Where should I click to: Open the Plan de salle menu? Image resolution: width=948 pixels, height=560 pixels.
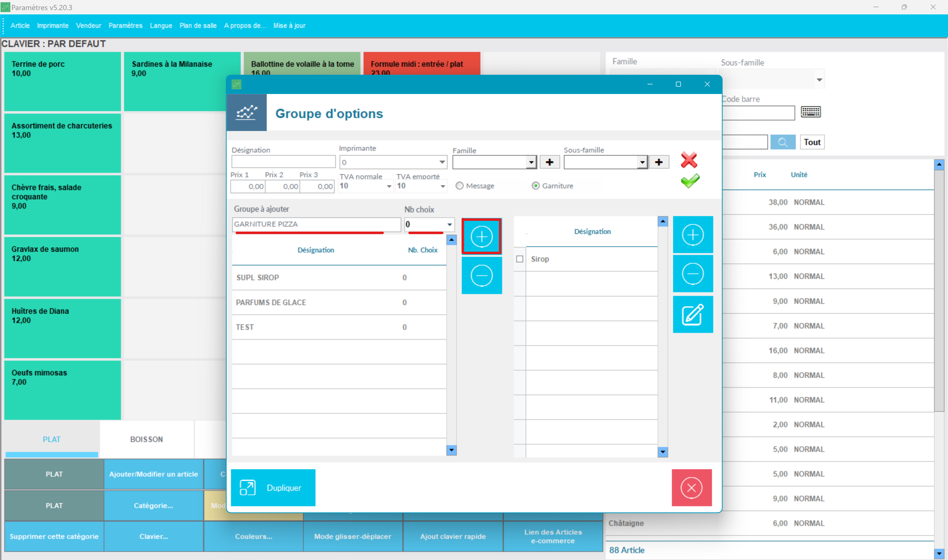198,26
